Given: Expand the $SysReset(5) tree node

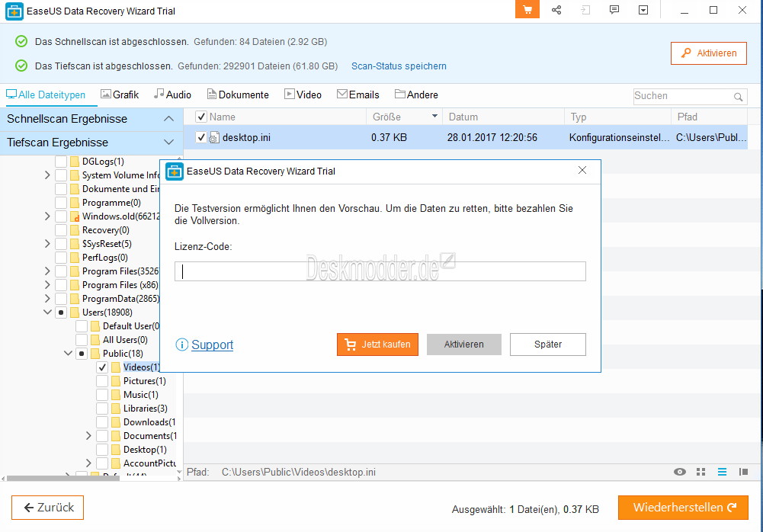Looking at the screenshot, I should [x=47, y=243].
